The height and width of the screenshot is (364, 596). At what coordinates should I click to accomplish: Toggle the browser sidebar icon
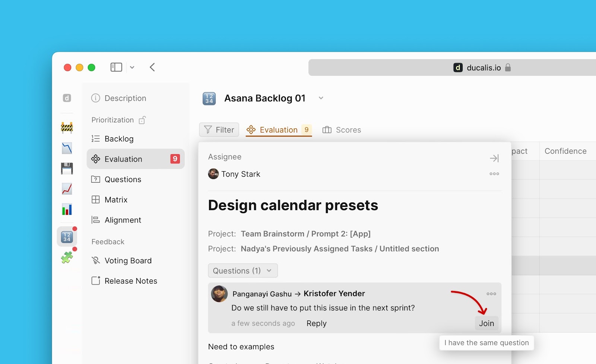pos(116,67)
